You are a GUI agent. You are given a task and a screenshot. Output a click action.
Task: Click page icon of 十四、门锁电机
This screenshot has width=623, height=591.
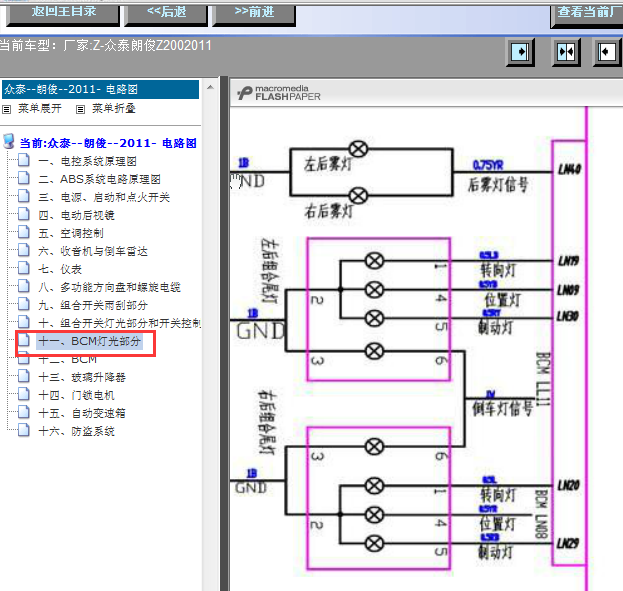(23, 394)
